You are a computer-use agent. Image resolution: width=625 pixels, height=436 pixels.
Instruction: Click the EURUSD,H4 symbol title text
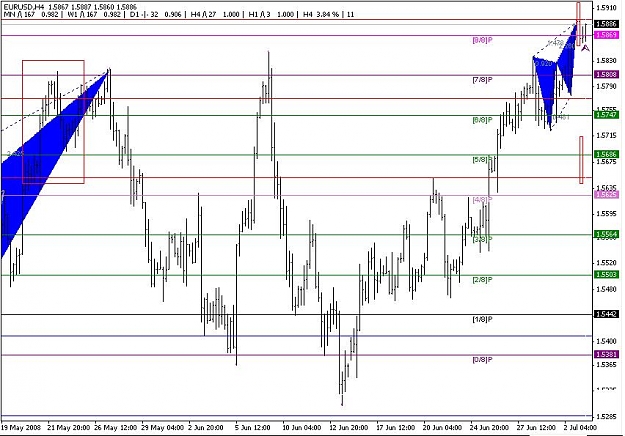(x=22, y=7)
